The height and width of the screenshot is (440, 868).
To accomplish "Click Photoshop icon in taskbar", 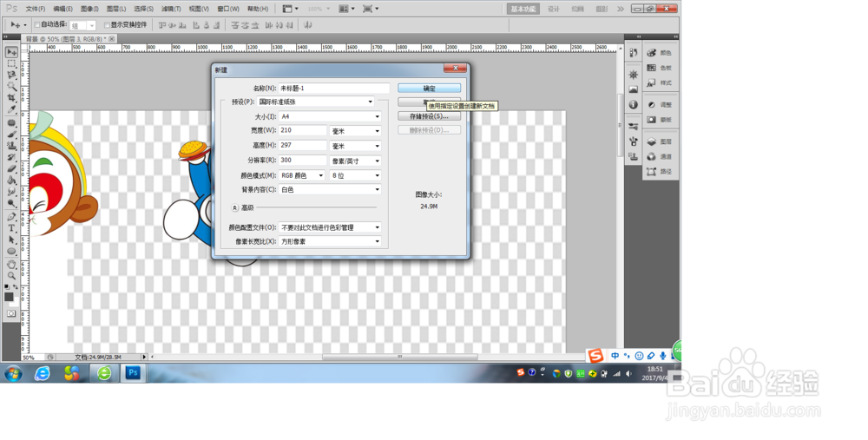I will click(133, 373).
